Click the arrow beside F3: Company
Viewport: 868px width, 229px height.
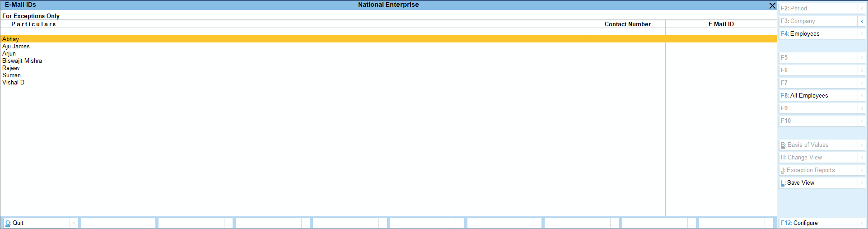pyautogui.click(x=862, y=21)
